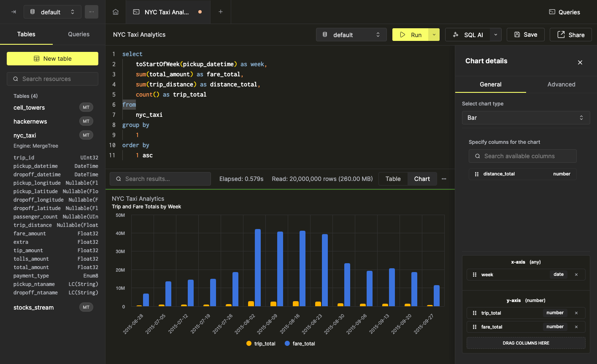
Task: Open the Bar chart type dropdown
Action: pyautogui.click(x=526, y=118)
